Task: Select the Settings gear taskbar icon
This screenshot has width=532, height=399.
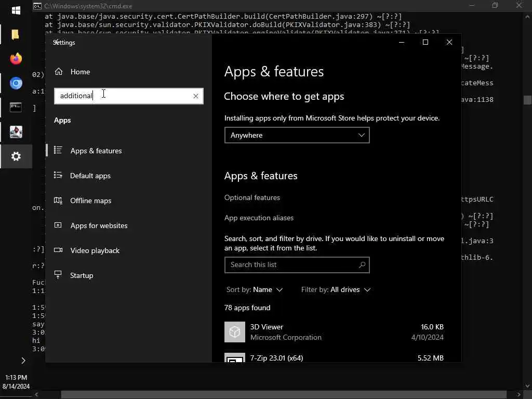Action: click(x=16, y=156)
